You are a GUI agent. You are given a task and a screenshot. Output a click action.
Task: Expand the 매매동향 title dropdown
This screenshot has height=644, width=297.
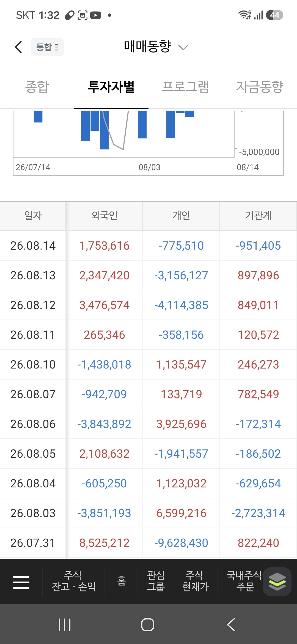pyautogui.click(x=147, y=47)
